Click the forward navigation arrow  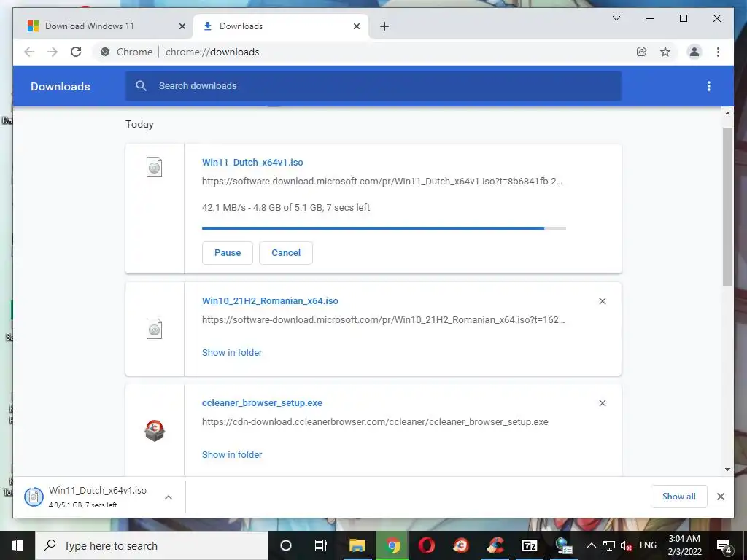(53, 52)
